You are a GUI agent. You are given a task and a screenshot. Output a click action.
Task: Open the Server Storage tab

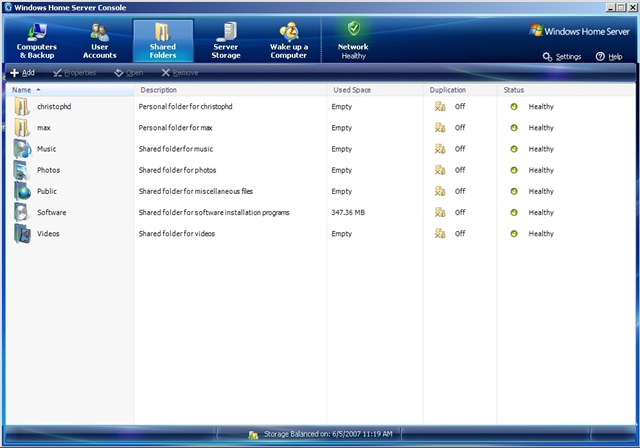click(226, 41)
